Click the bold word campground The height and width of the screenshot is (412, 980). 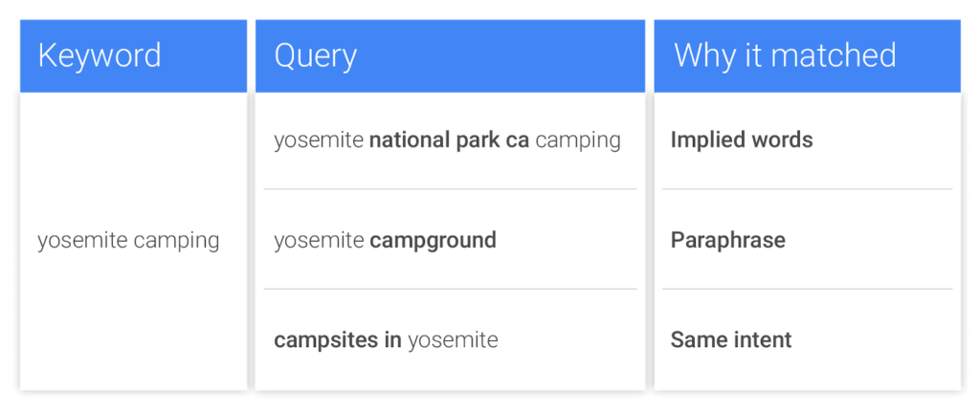(x=433, y=240)
